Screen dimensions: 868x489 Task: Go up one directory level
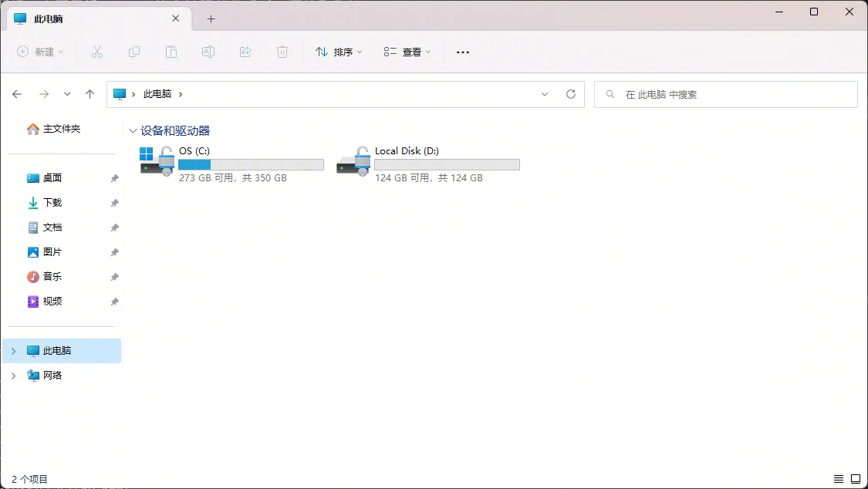point(90,94)
